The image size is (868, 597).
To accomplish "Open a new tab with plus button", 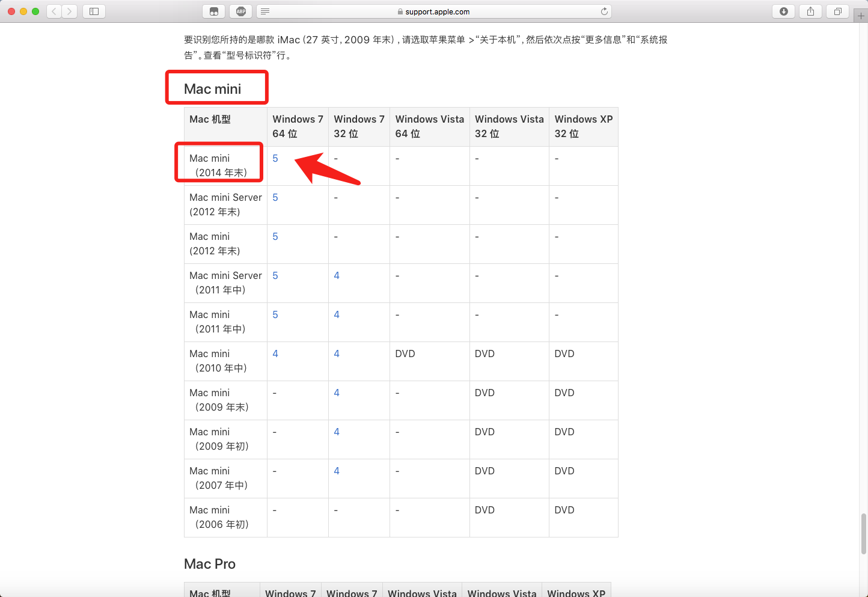I will 861,16.
